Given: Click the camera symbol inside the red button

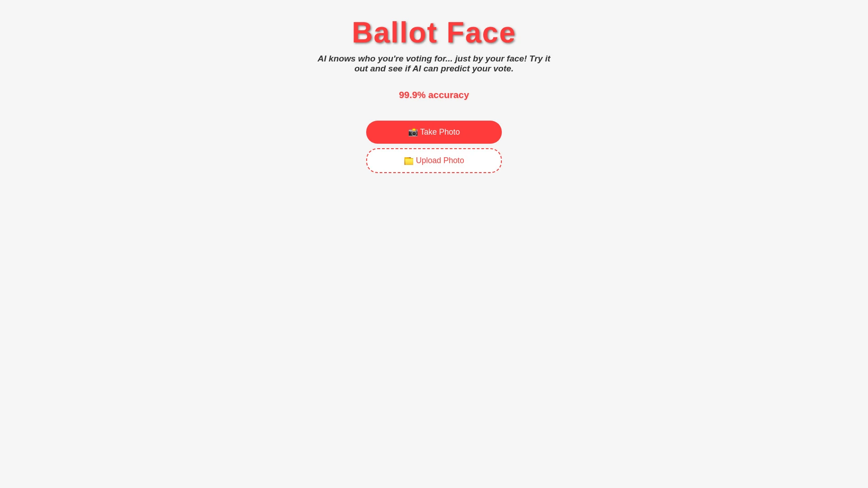Looking at the screenshot, I should (413, 132).
